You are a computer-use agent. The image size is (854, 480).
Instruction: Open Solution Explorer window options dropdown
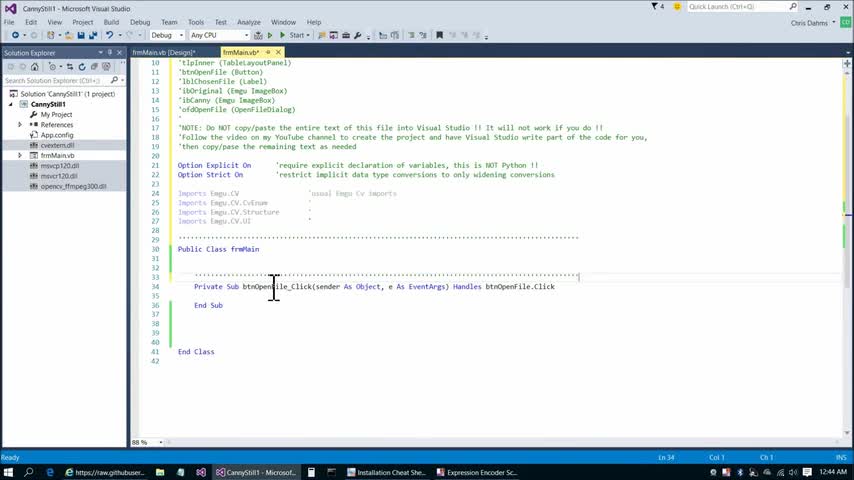101,53
